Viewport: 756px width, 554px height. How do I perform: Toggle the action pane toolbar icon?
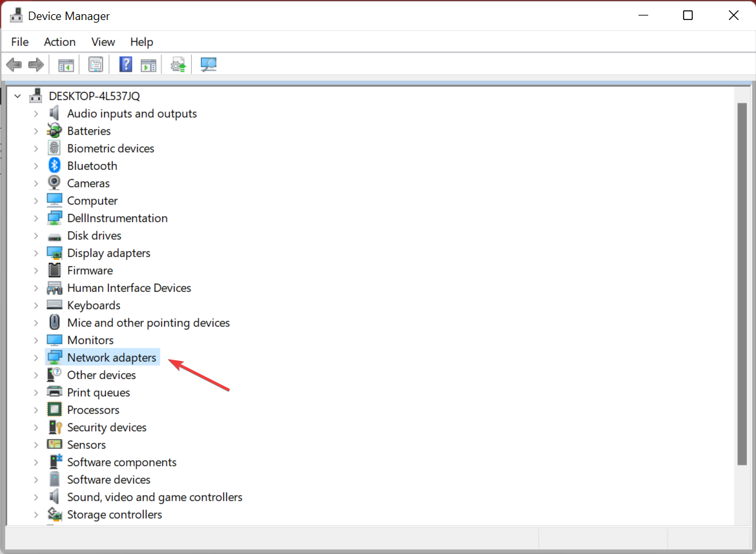148,65
